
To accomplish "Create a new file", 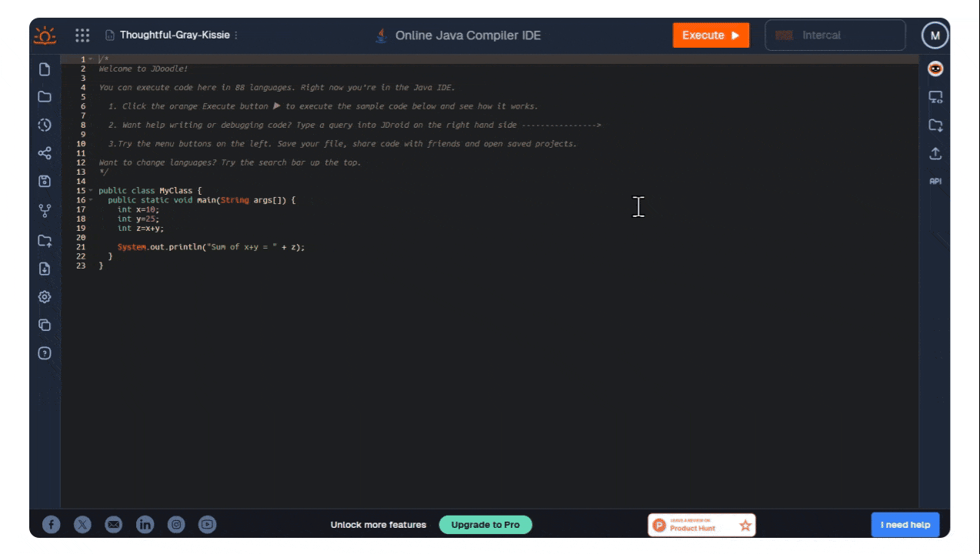I will click(x=45, y=68).
